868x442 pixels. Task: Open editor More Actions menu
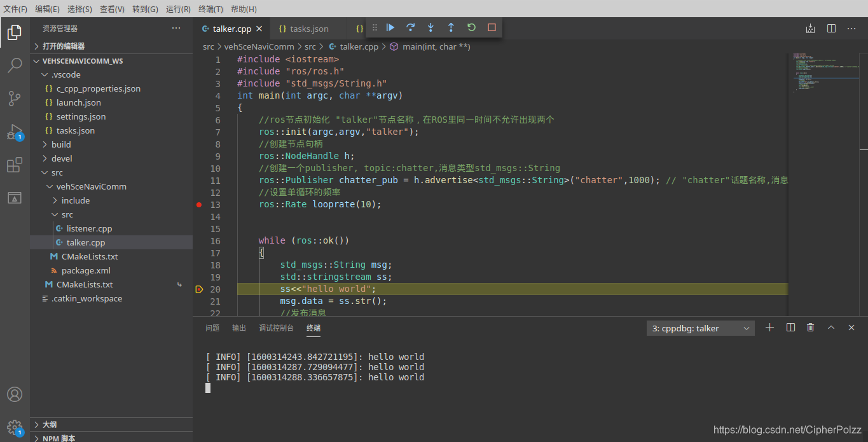(x=852, y=29)
